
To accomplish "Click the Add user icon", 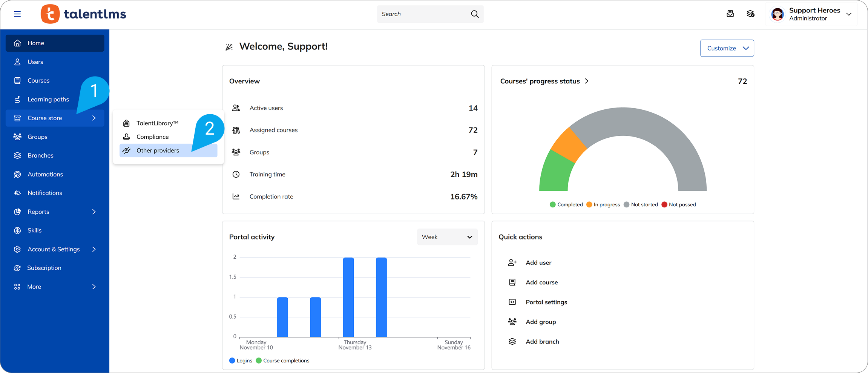I will pos(512,262).
